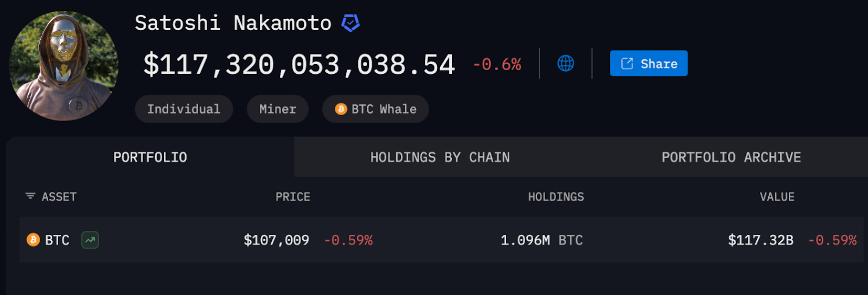Viewport: 868px width, 295px height.
Task: Click the Bitcoin icon in BTC Whale tag
Action: point(341,109)
